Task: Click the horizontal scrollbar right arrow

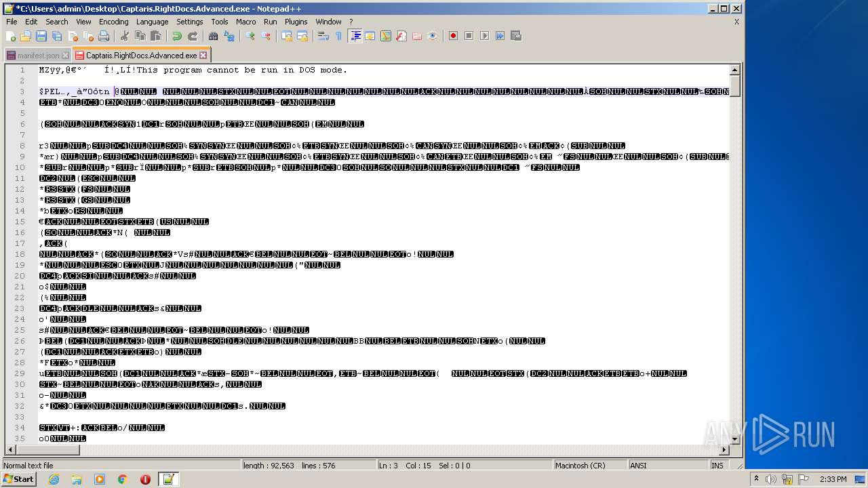Action: (x=724, y=449)
